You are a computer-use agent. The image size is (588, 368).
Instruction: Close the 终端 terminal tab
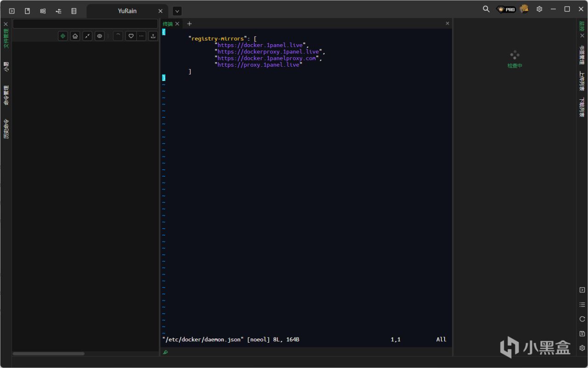(177, 24)
